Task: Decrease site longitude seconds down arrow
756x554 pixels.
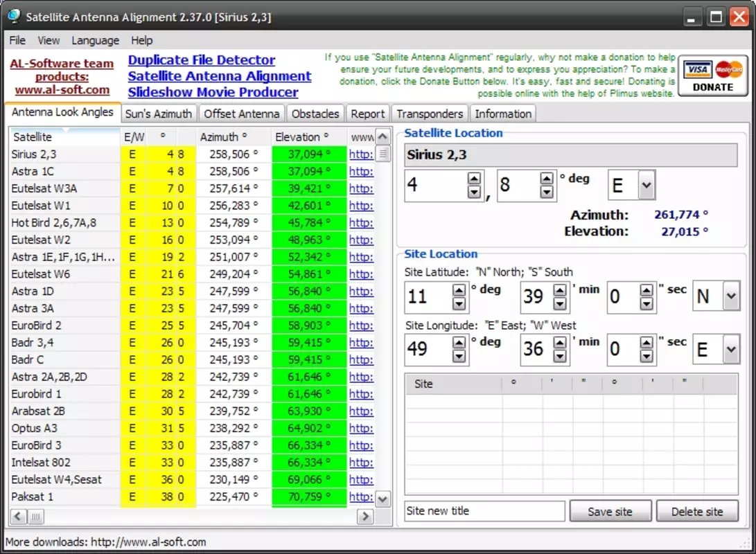Action: click(647, 356)
